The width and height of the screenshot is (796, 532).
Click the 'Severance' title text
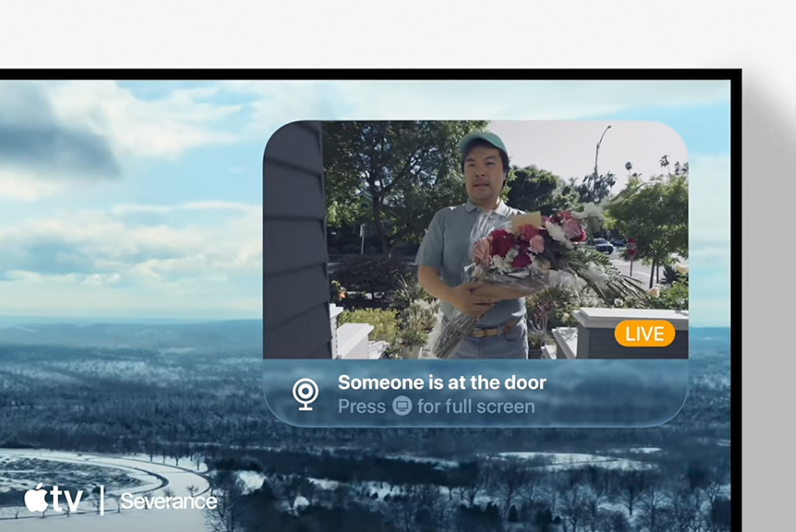169,501
